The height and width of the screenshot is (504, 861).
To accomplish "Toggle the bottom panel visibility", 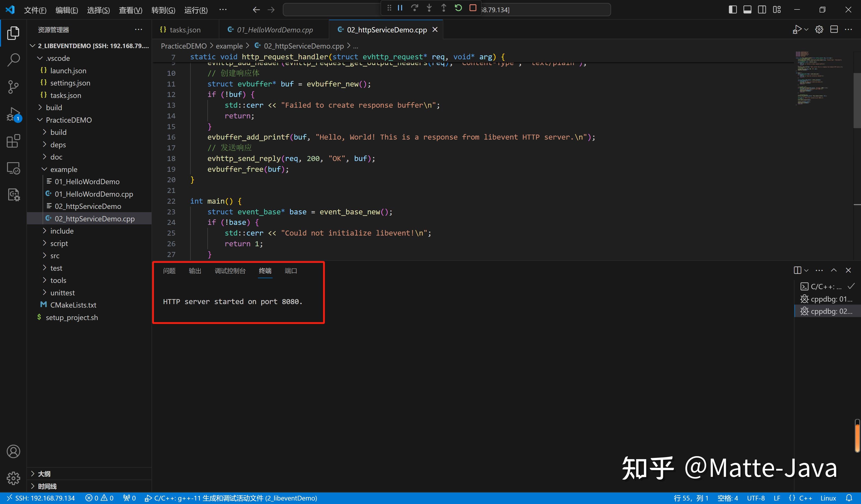I will (747, 9).
